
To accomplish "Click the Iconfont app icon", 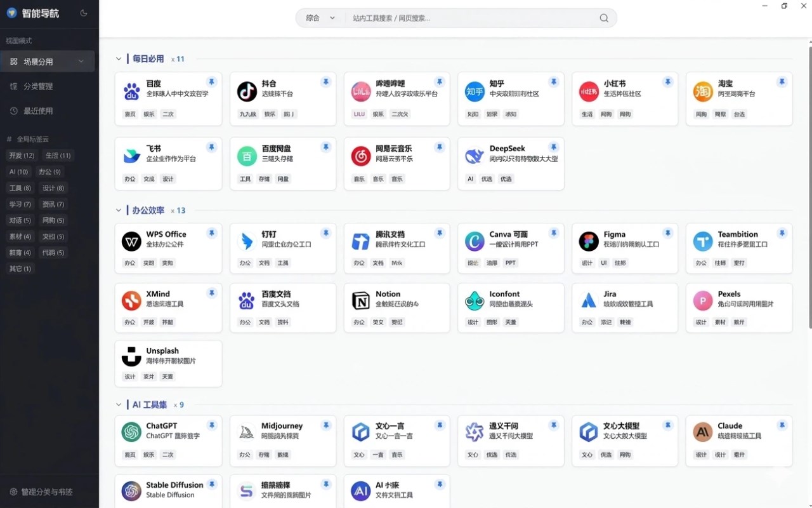I will tap(475, 301).
